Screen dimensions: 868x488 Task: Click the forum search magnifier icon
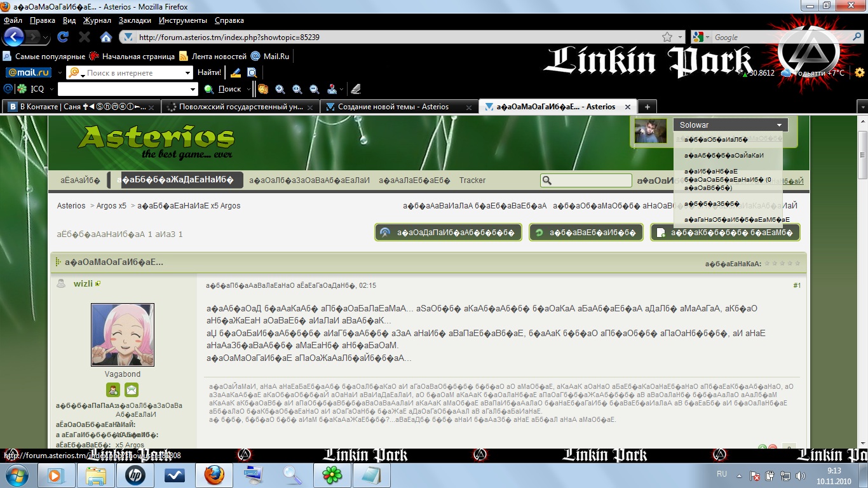(548, 180)
